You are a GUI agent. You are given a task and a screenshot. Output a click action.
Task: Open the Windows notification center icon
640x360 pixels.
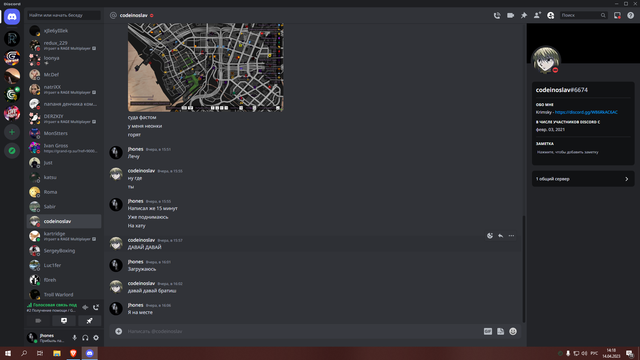click(629, 353)
